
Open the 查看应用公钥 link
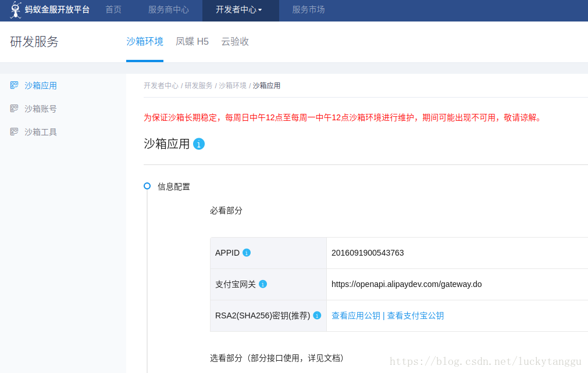[x=356, y=315]
